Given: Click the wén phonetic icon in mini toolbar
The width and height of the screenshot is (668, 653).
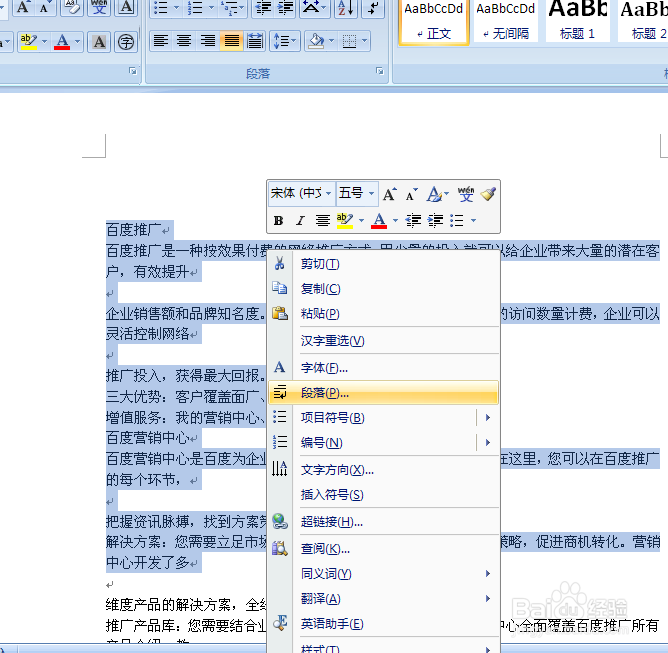Looking at the screenshot, I should 466,194.
